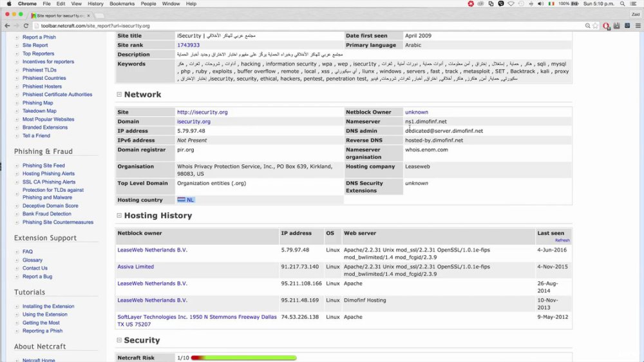Open LeaseWeb Netherlands B.V. for 95.211.108.166
Screen dimensions: 644x362
(153, 283)
